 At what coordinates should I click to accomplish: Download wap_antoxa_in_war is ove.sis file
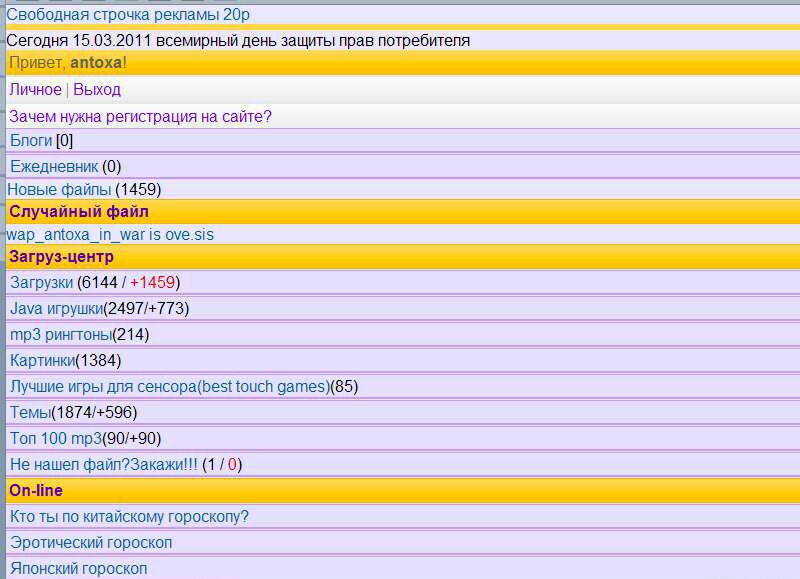[110, 235]
